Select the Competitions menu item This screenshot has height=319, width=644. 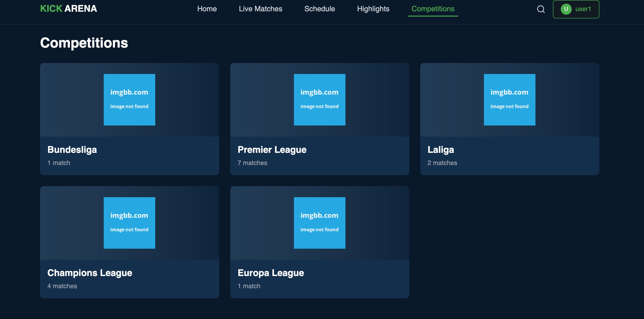click(433, 9)
